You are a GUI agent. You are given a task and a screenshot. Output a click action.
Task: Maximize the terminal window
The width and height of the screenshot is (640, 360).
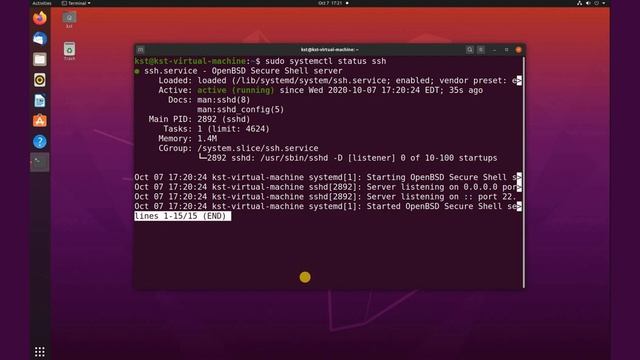coord(507,50)
